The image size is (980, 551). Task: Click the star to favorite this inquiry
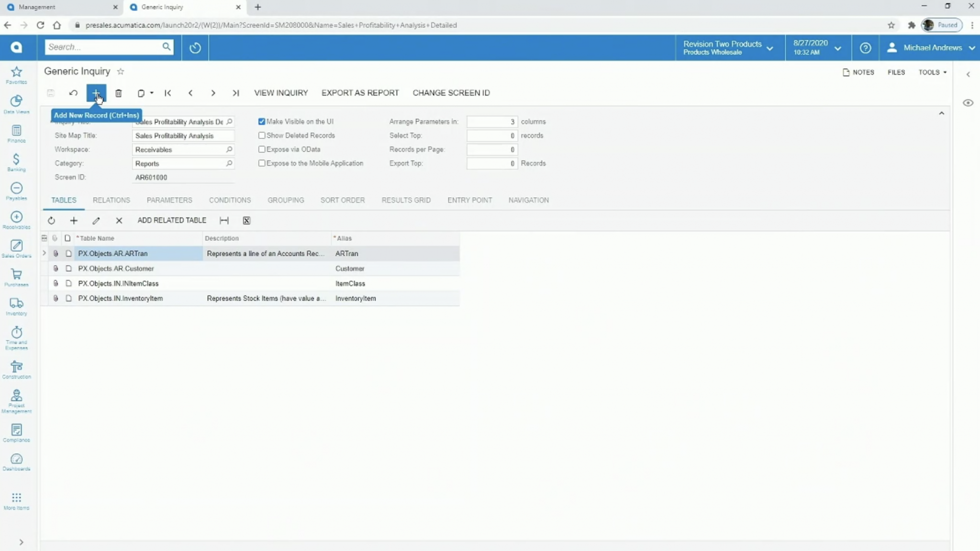pos(120,71)
